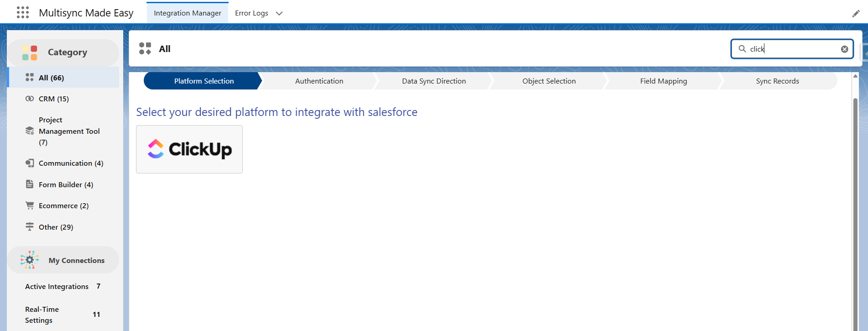Click the search magnifier icon

[743, 49]
